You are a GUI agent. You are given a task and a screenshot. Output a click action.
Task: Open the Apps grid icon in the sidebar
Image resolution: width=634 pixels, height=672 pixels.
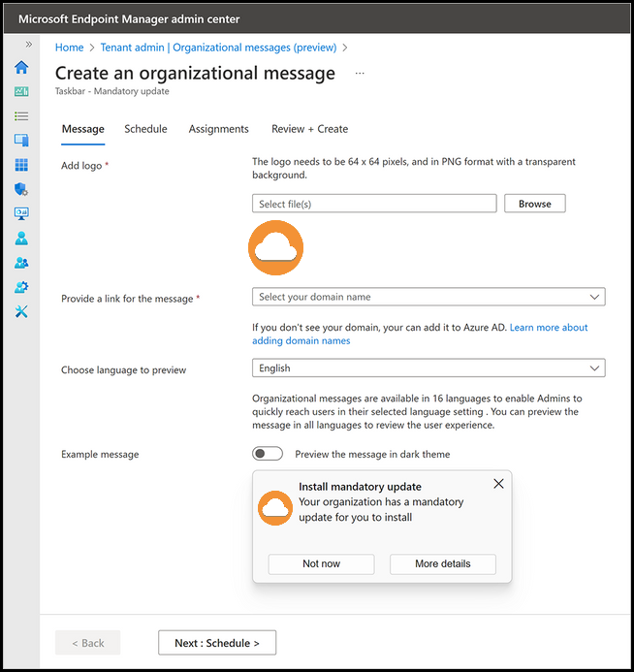[21, 165]
